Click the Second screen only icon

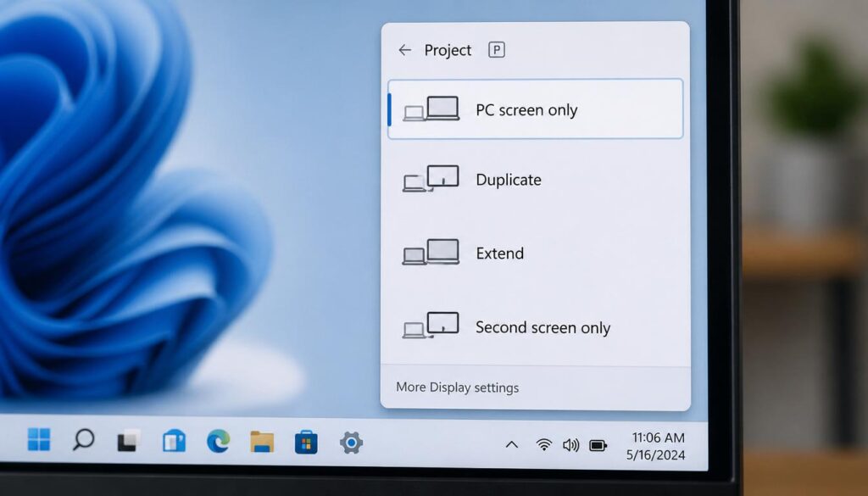click(x=431, y=326)
